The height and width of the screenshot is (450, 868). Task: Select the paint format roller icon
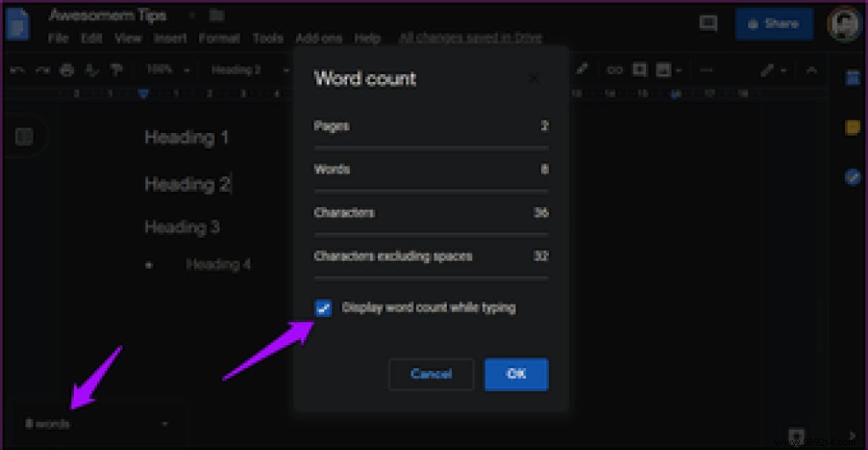tap(116, 70)
